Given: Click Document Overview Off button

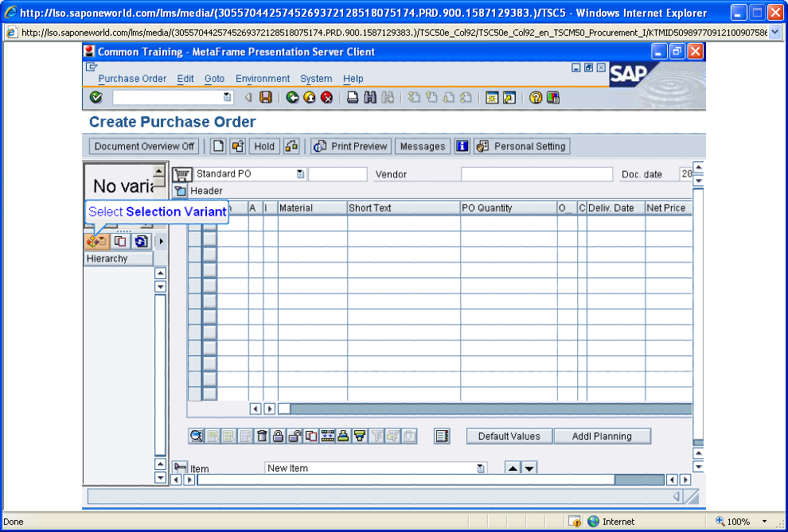Looking at the screenshot, I should click(x=144, y=146).
